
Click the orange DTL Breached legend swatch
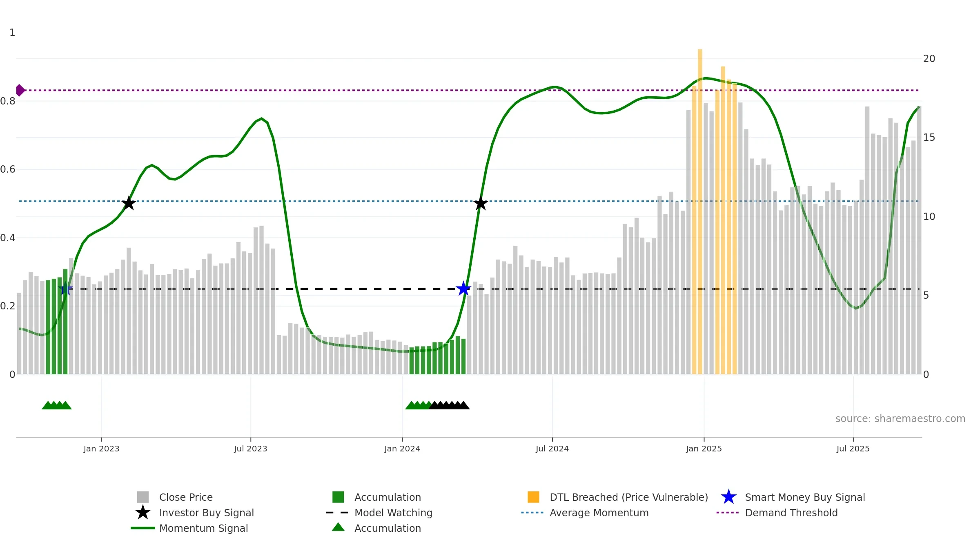(x=533, y=497)
